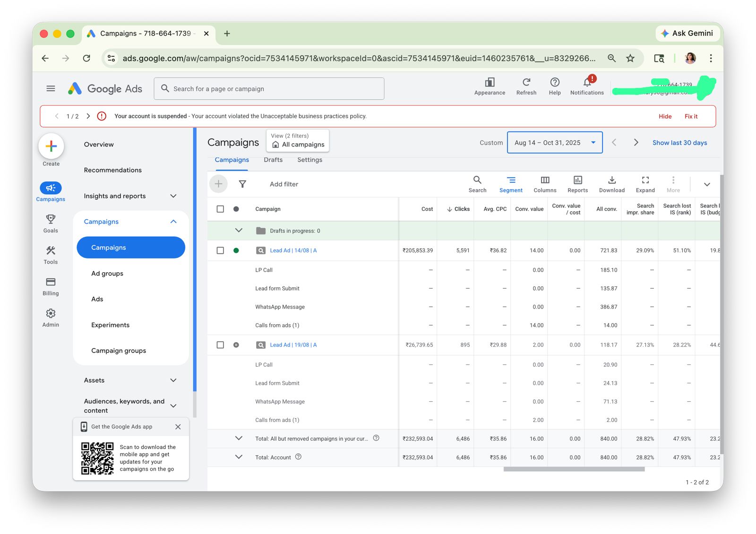756x534 pixels.
Task: Go to next date range arrow
Action: [636, 142]
